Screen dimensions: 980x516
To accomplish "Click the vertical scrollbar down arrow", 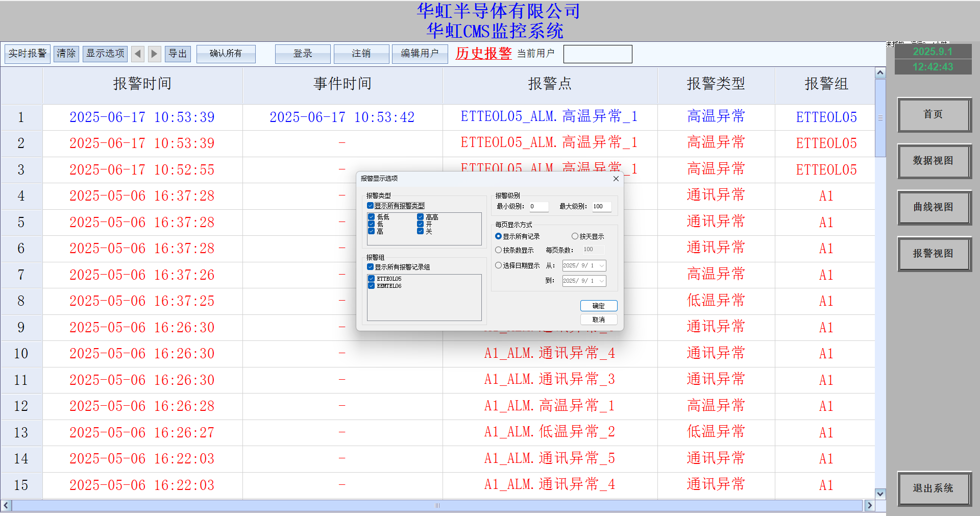I will coord(879,494).
